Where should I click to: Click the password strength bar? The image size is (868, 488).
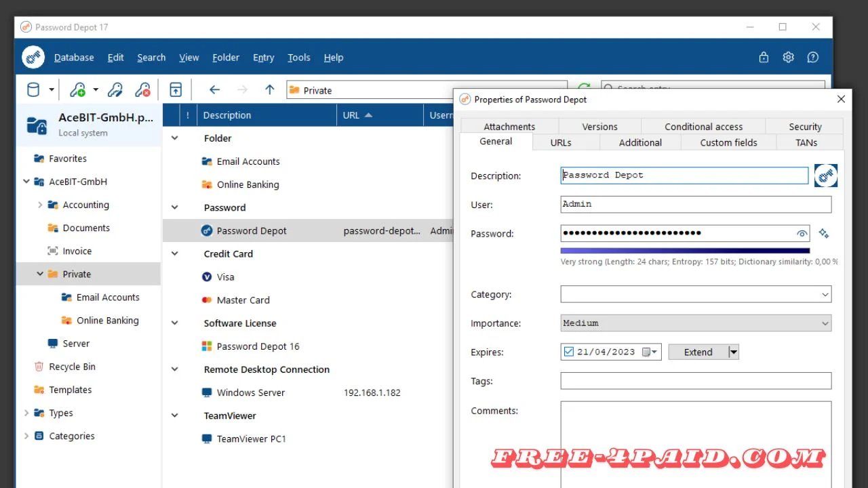[685, 250]
